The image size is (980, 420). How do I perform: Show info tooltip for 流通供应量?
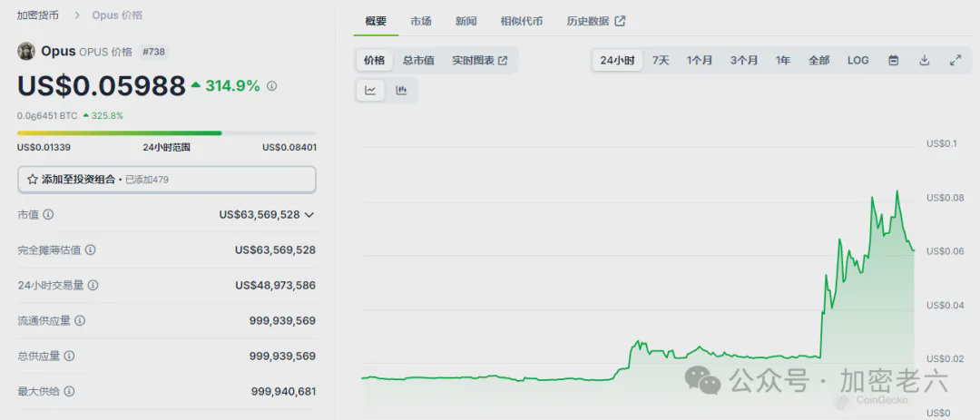coord(80,320)
